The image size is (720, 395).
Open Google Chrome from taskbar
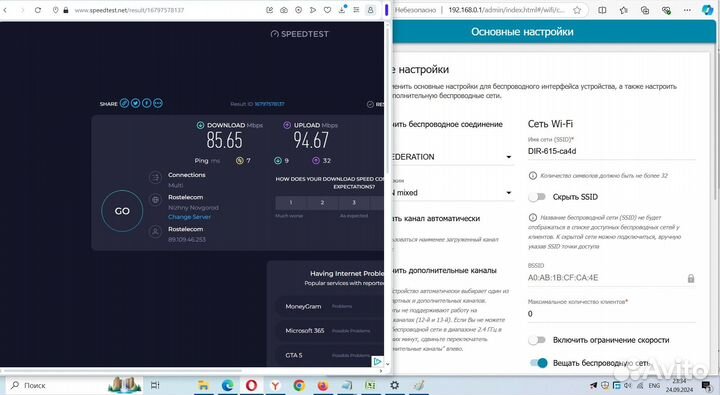[x=299, y=385]
